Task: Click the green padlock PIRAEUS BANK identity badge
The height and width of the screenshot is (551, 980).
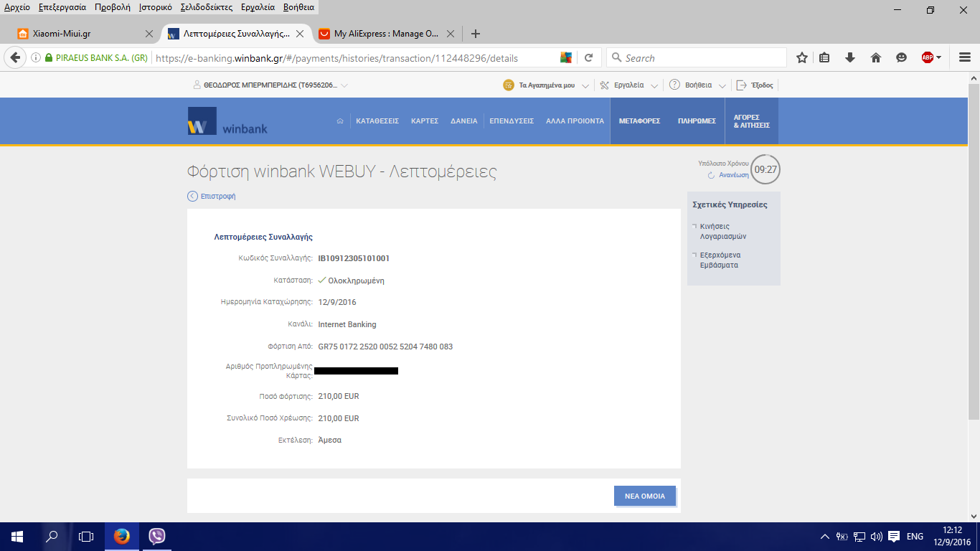Action: (x=96, y=58)
